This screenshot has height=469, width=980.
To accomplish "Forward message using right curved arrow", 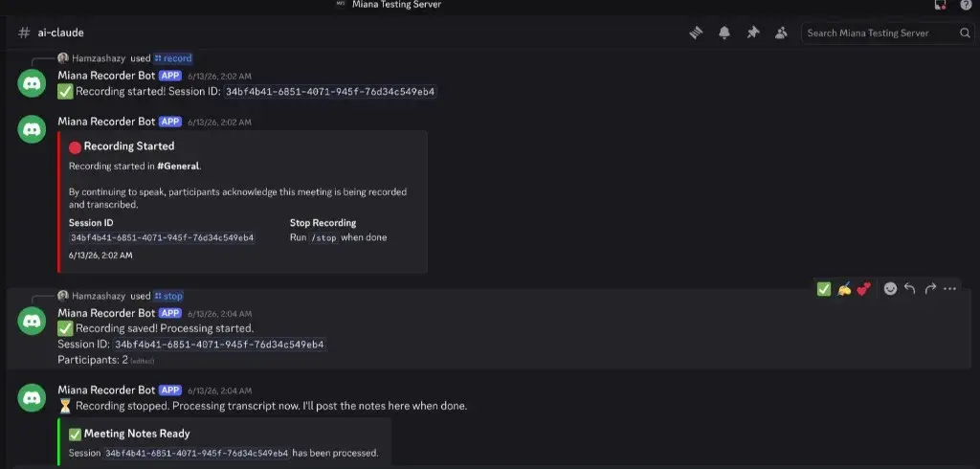I will click(930, 289).
